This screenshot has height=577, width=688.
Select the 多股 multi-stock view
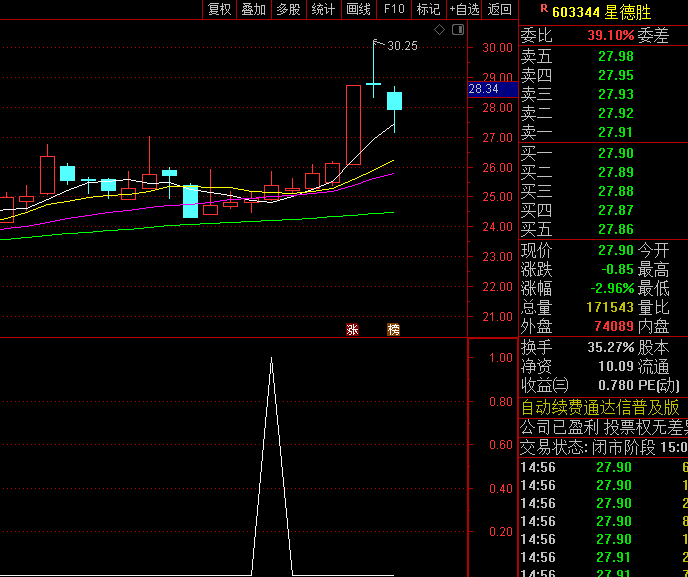click(x=288, y=10)
